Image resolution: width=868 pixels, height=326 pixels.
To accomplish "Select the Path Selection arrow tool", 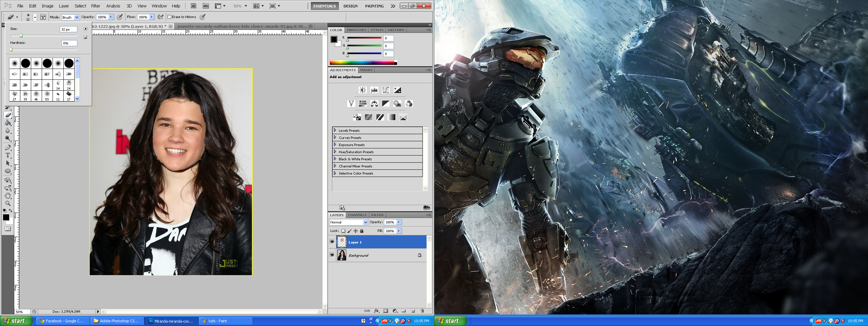I will pos(8,163).
